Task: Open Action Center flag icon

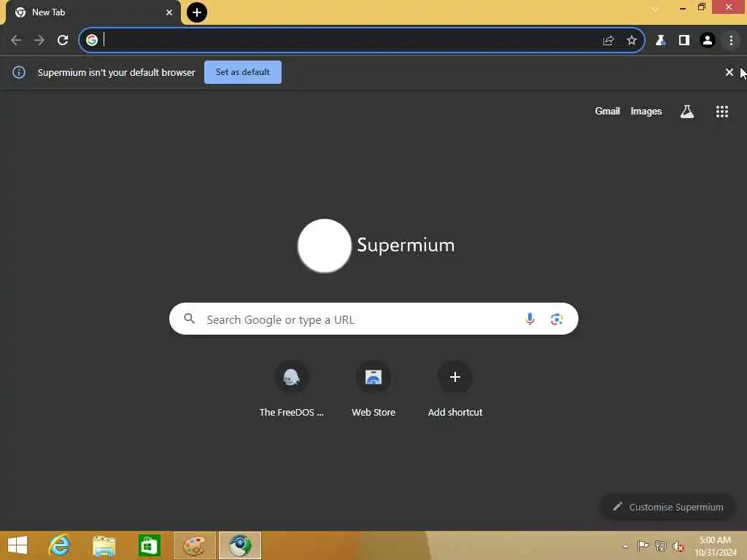Action: pos(643,545)
